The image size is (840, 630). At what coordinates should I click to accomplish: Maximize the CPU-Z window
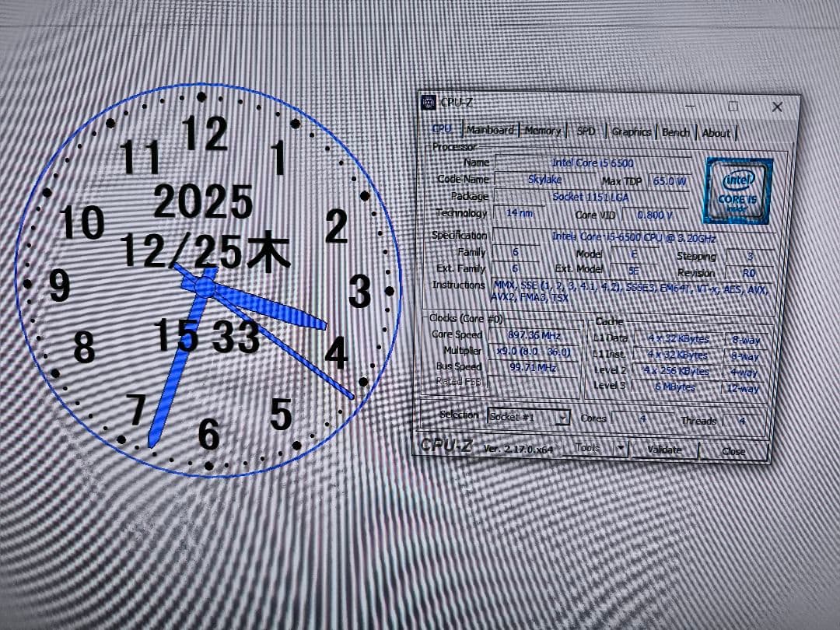(733, 106)
